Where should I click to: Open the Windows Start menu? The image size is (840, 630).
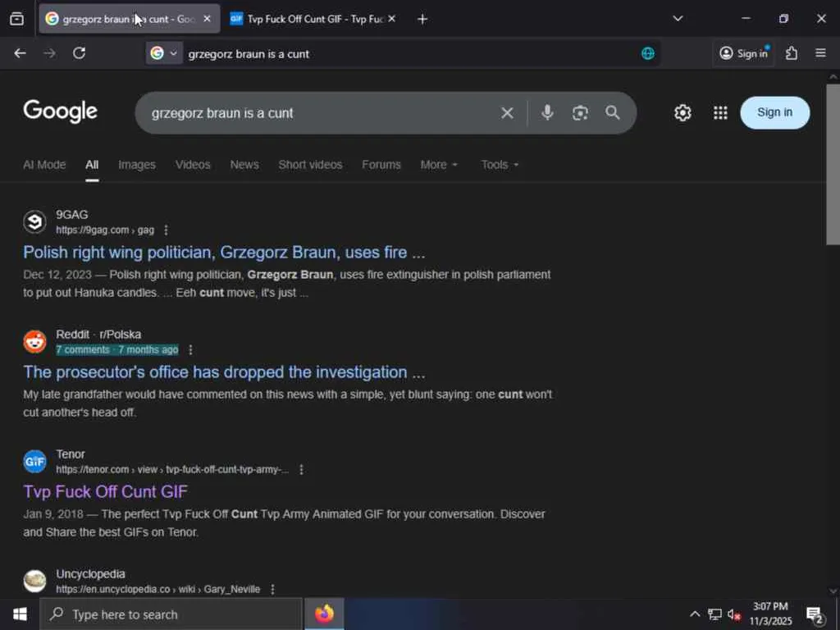pos(20,614)
